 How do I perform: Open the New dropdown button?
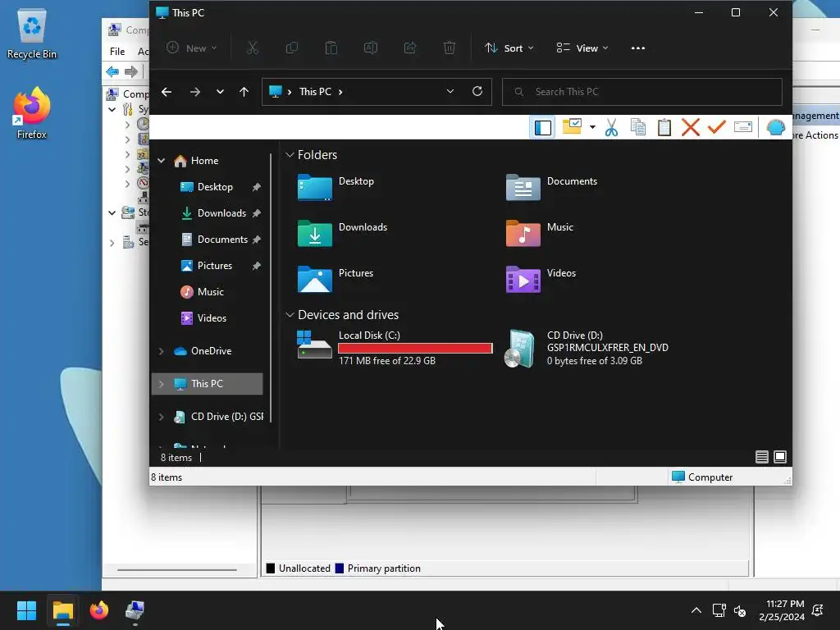click(191, 48)
